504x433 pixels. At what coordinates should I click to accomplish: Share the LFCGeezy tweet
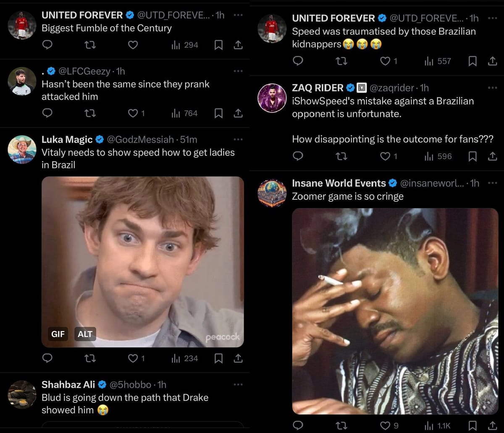coord(238,113)
